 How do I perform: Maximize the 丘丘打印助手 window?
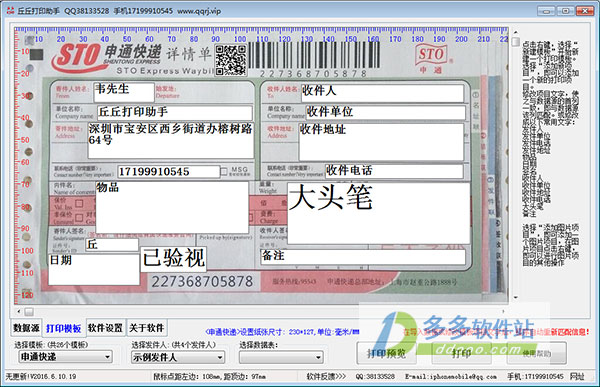pos(566,11)
